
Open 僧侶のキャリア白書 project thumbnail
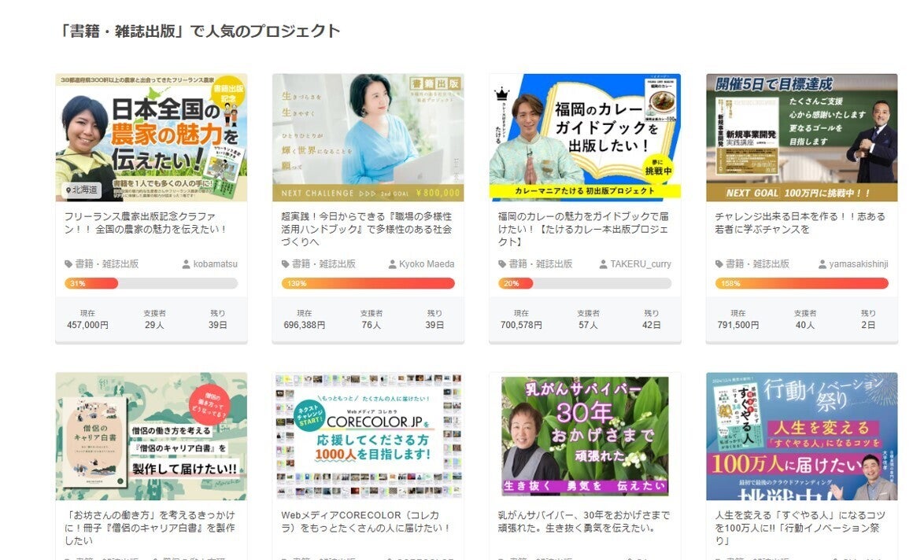[151, 437]
